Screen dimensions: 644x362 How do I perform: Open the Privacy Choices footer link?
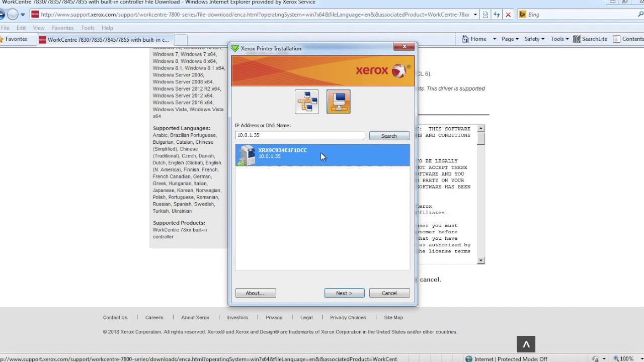point(348,317)
